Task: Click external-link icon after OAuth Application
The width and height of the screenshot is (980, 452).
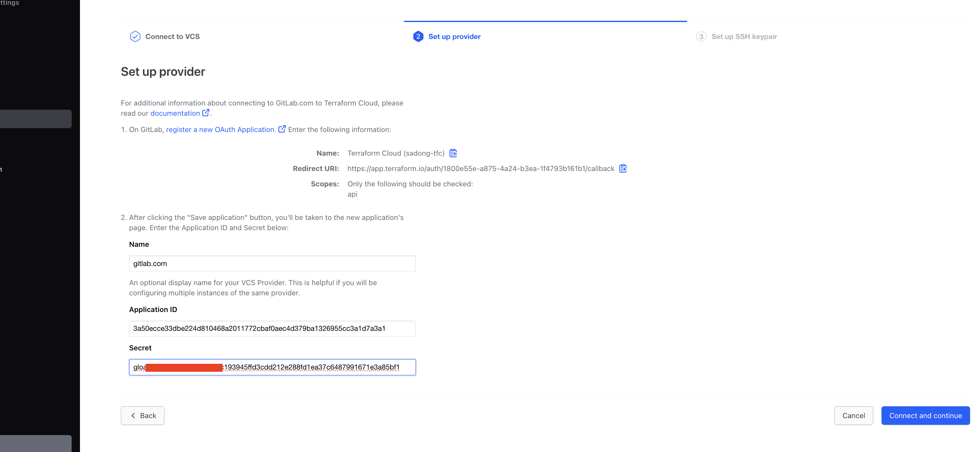Action: pos(282,129)
